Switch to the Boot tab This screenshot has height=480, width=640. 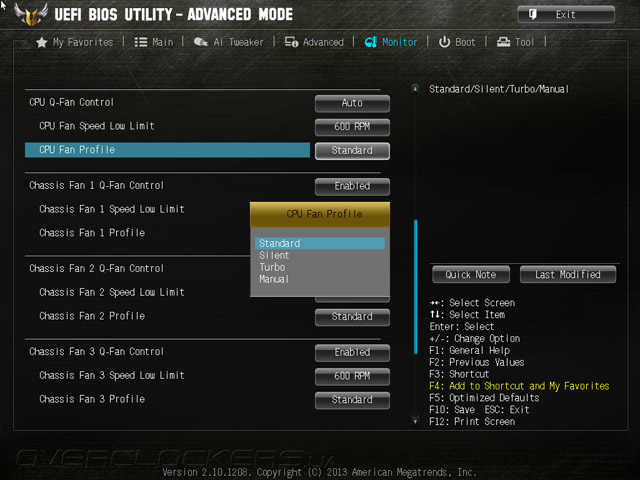pos(457,42)
